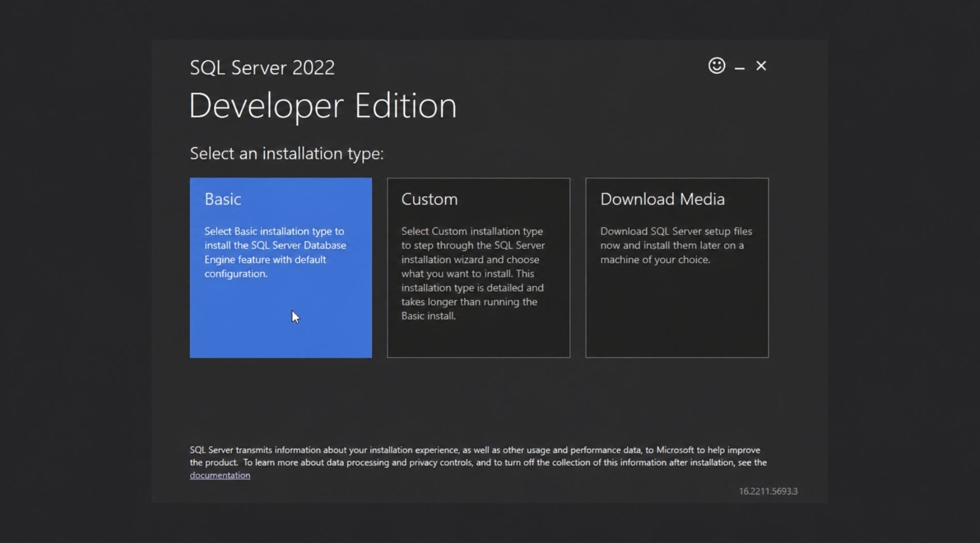Screen dimensions: 980x543
Task: Open the documentation link
Action: (x=220, y=475)
